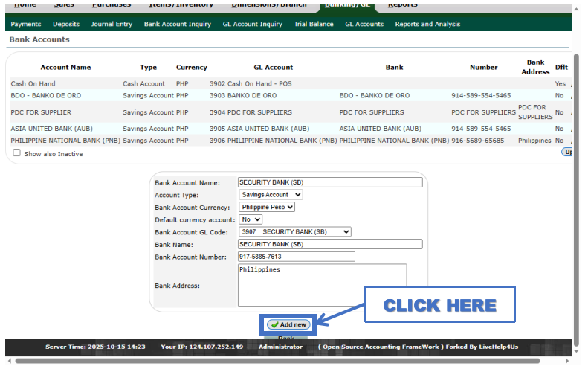Go to GL Accounts menu item
Viewport: 588px width, 372px height.
point(364,24)
